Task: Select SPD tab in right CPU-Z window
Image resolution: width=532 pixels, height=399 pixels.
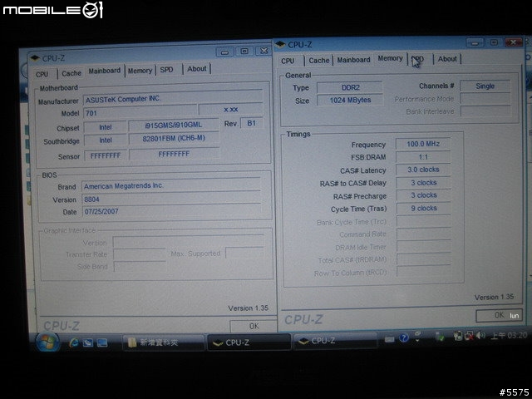Action: (420, 59)
